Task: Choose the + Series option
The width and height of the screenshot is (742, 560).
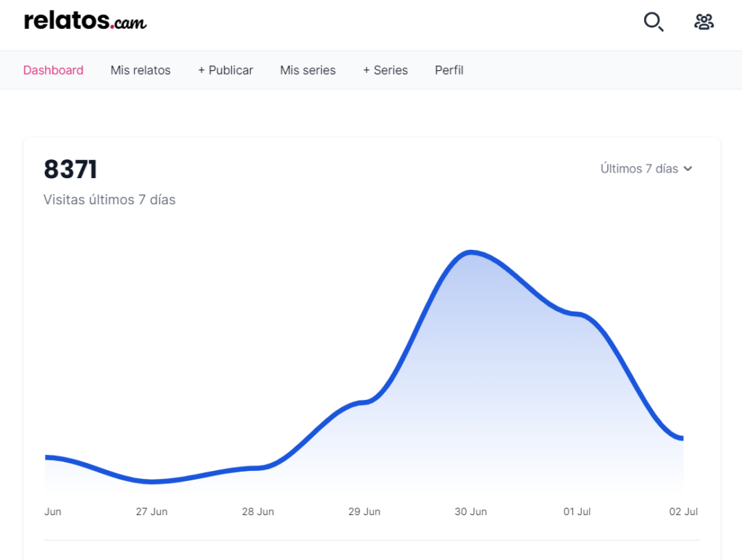Action: [385, 70]
